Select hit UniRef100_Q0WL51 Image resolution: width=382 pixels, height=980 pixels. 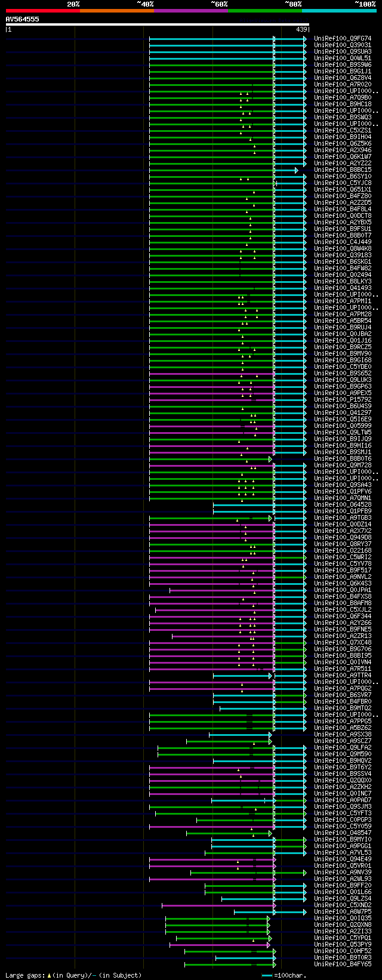(x=343, y=58)
